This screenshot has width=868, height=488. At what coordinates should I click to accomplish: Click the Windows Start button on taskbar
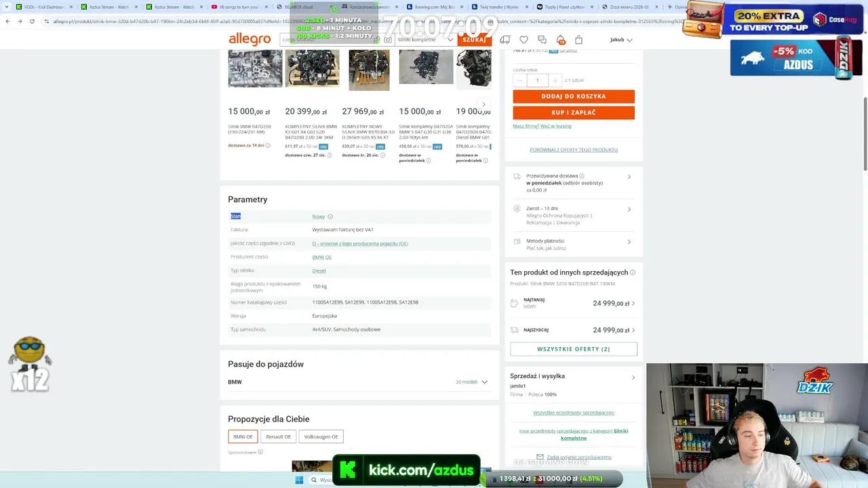[299, 480]
